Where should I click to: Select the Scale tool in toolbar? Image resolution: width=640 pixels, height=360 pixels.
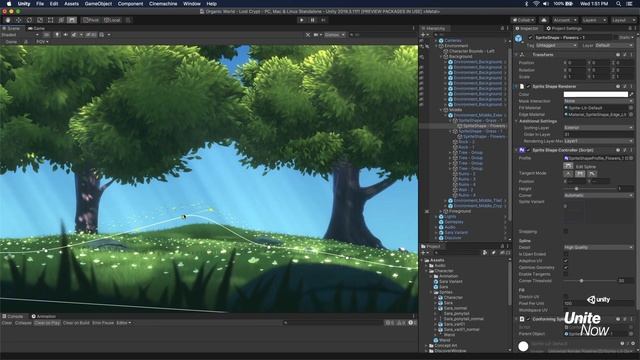tap(40, 20)
